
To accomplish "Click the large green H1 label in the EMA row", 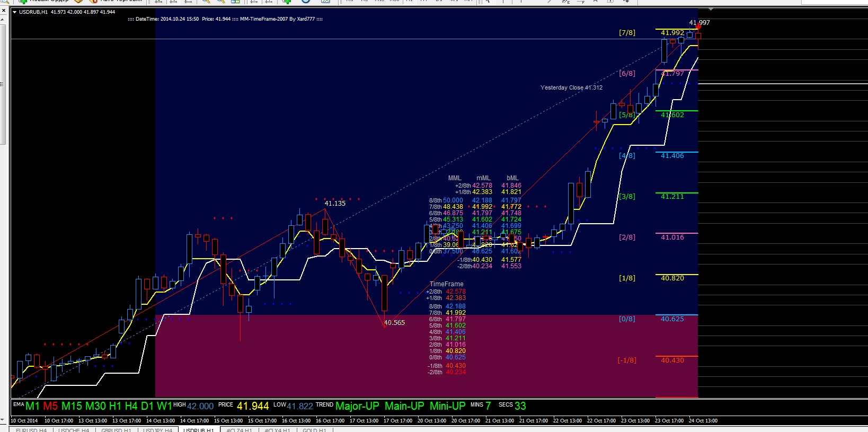I will [116, 406].
